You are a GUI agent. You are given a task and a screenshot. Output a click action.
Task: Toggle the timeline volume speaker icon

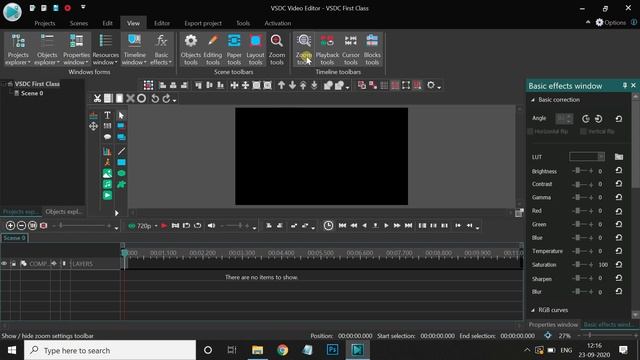tap(211, 225)
